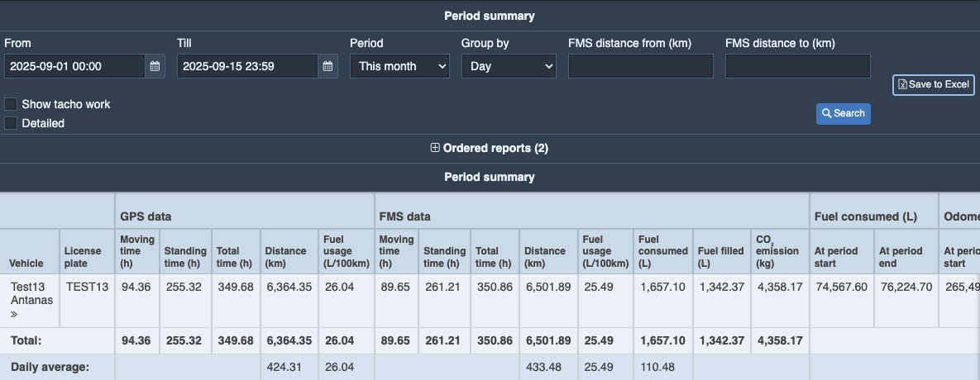Focus the FMS distance from (km) field
The width and height of the screenshot is (980, 380).
point(640,66)
